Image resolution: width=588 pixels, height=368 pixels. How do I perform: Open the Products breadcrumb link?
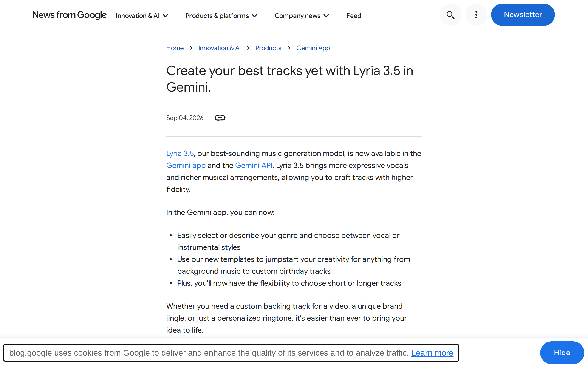[x=268, y=48]
